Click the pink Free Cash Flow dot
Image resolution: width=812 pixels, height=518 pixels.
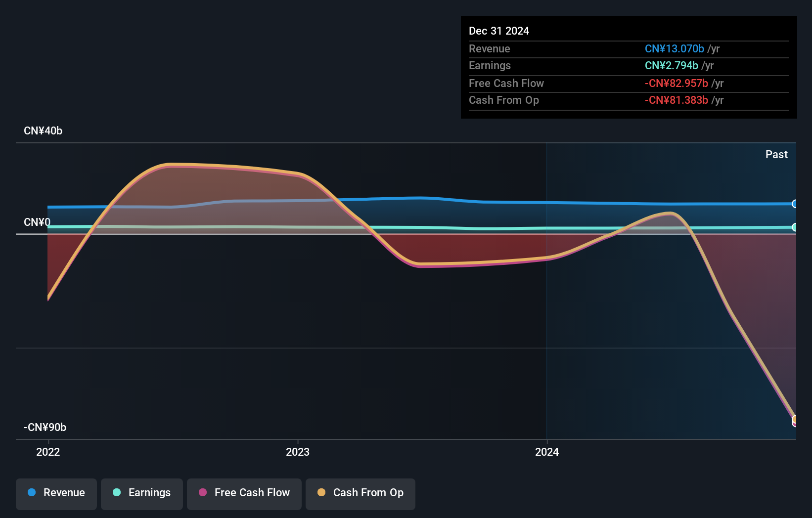tap(203, 492)
